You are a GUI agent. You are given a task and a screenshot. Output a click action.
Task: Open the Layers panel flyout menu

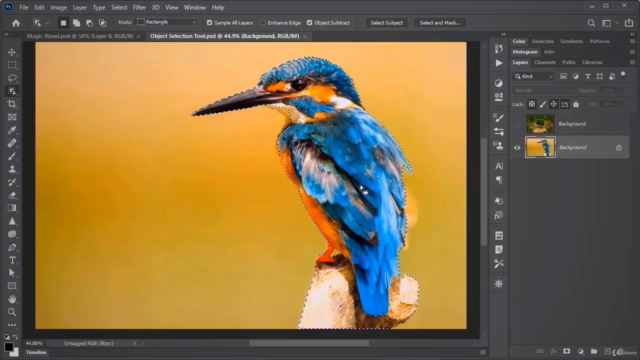632,62
